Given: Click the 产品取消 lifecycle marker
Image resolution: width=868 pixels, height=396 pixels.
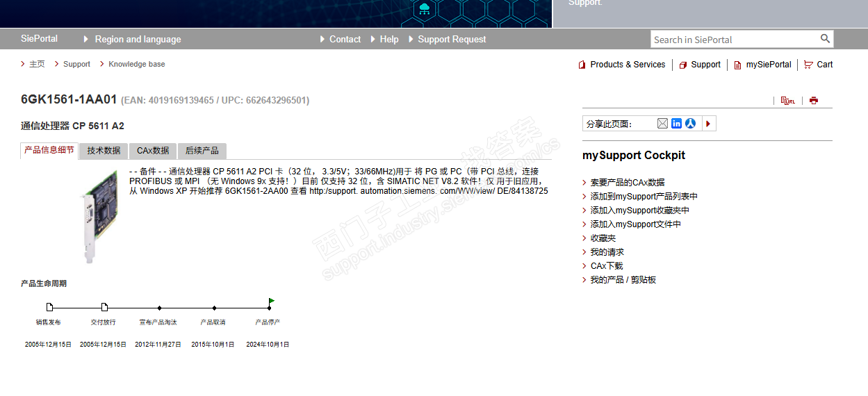Looking at the screenshot, I should pos(214,308).
